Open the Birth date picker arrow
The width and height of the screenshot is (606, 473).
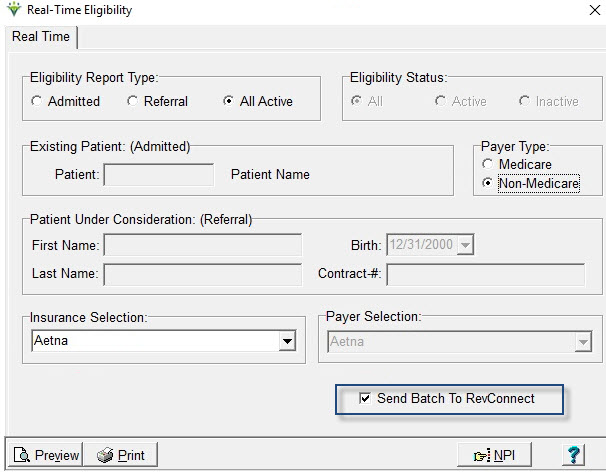tap(465, 245)
